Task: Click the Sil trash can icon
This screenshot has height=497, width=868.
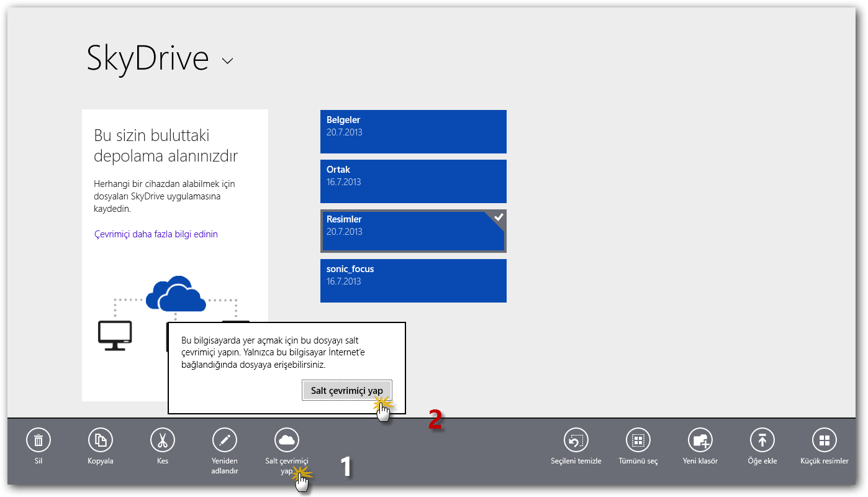Action: [38, 440]
